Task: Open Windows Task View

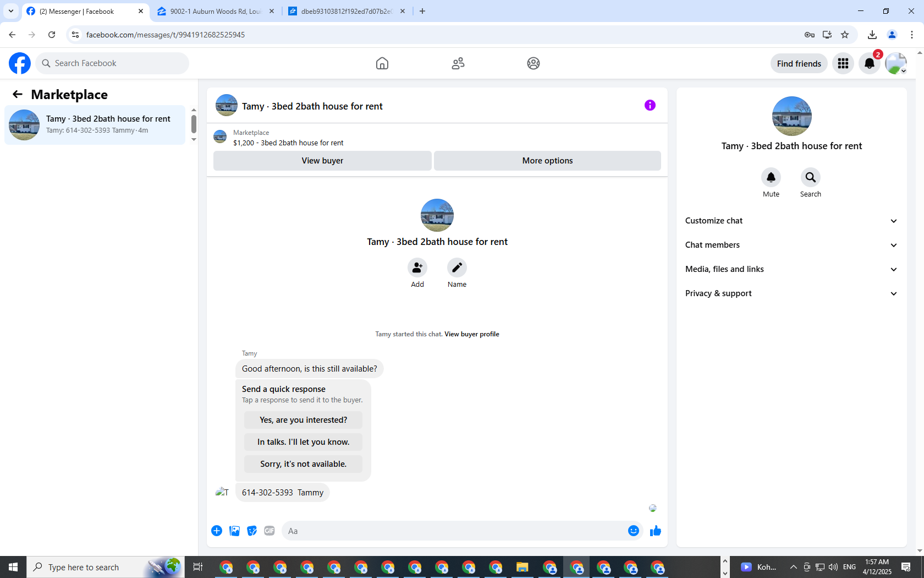Action: click(198, 567)
